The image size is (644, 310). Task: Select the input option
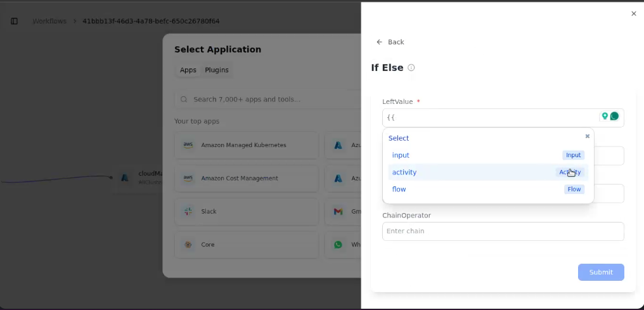pyautogui.click(x=488, y=155)
